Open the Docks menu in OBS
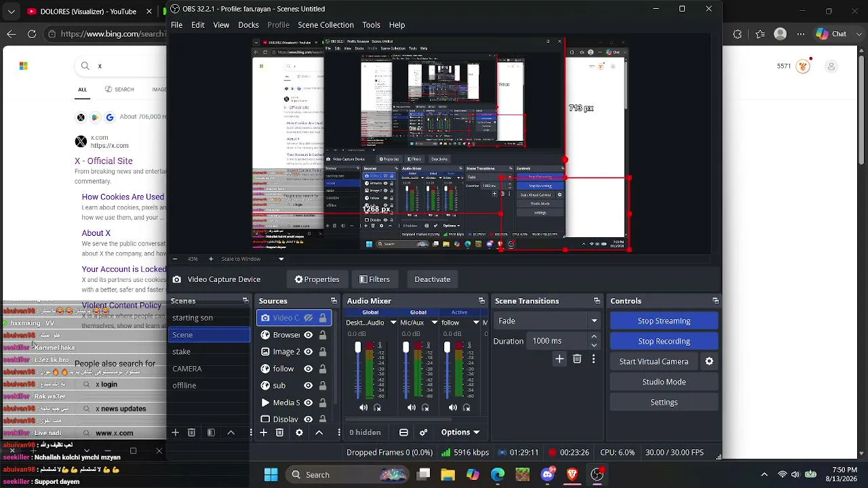 pyautogui.click(x=248, y=25)
